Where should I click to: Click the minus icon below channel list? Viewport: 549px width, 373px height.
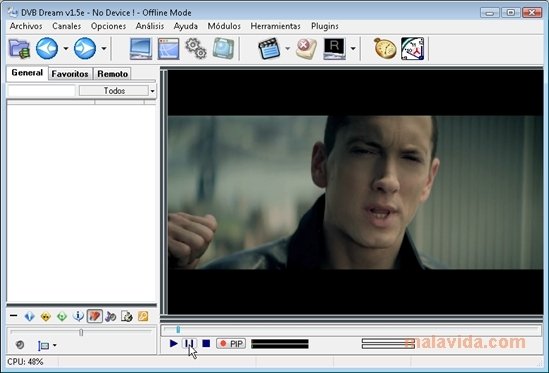tap(14, 316)
